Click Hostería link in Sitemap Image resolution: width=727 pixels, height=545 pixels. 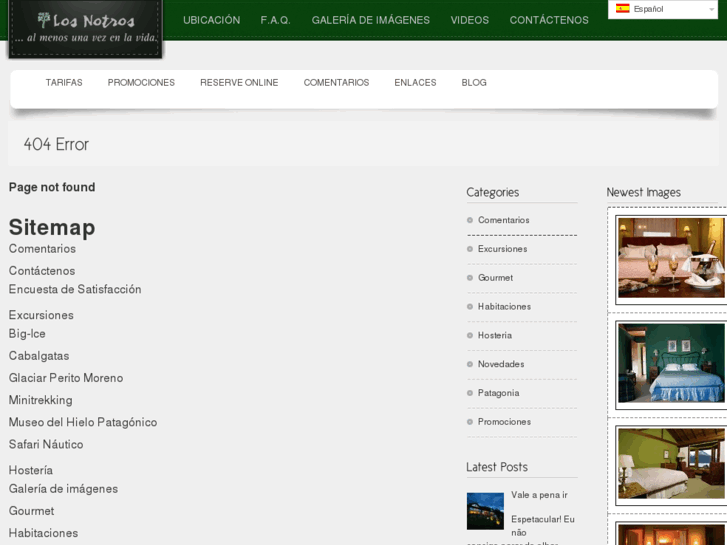[31, 470]
